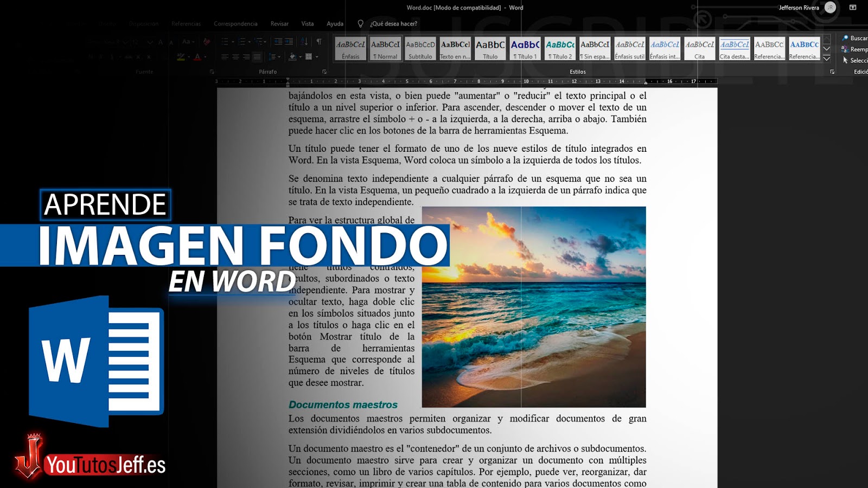868x488 pixels.
Task: Expand the styles gallery More arrow
Action: coord(827,58)
